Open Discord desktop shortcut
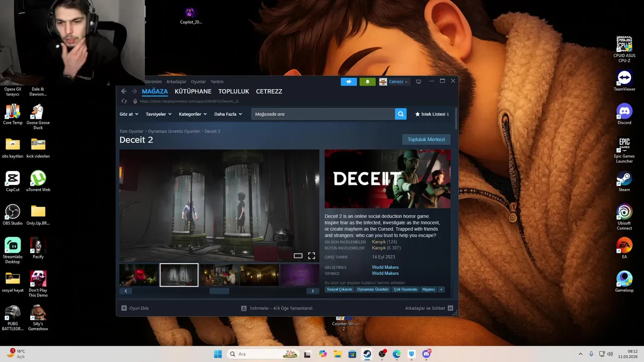Viewport: 644px width, 362px height. tap(624, 114)
